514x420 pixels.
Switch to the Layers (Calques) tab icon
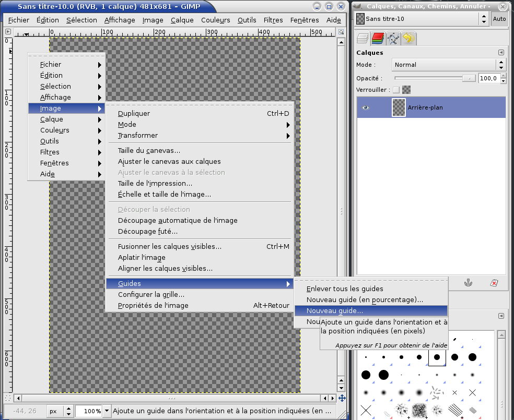click(x=363, y=39)
